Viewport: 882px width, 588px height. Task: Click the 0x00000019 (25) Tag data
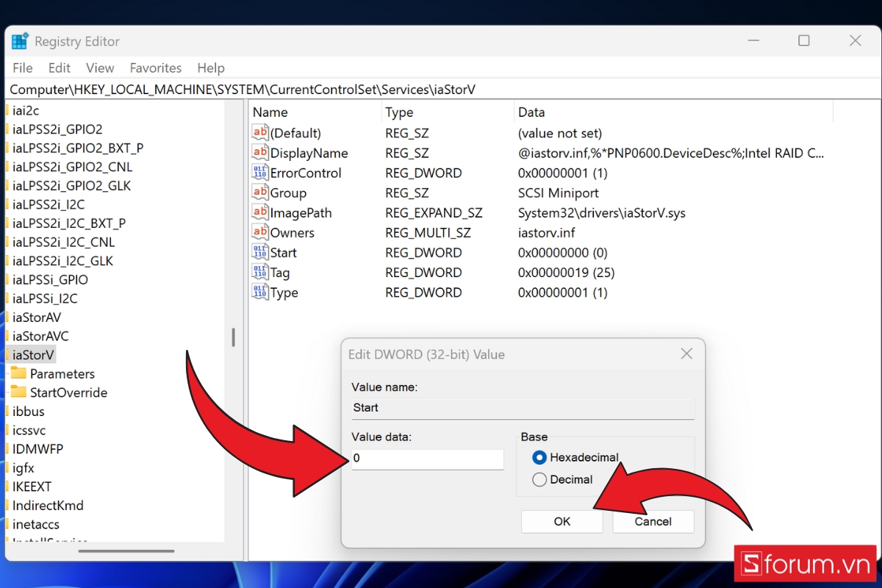[x=566, y=273]
